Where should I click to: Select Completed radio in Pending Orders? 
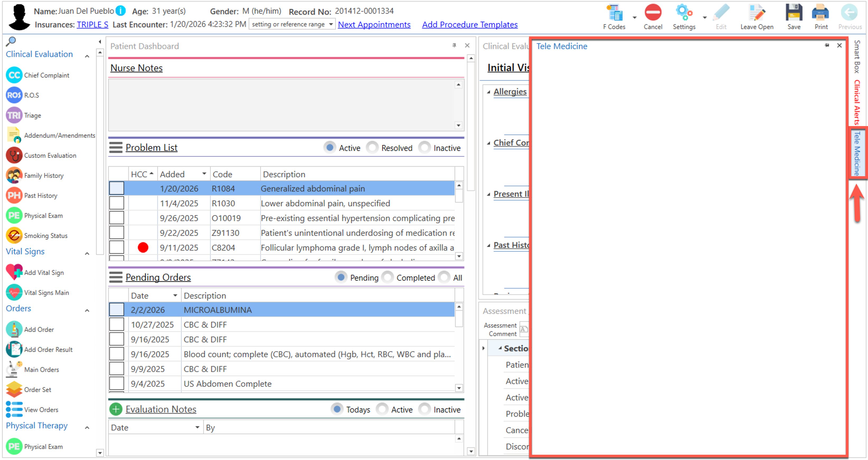388,277
